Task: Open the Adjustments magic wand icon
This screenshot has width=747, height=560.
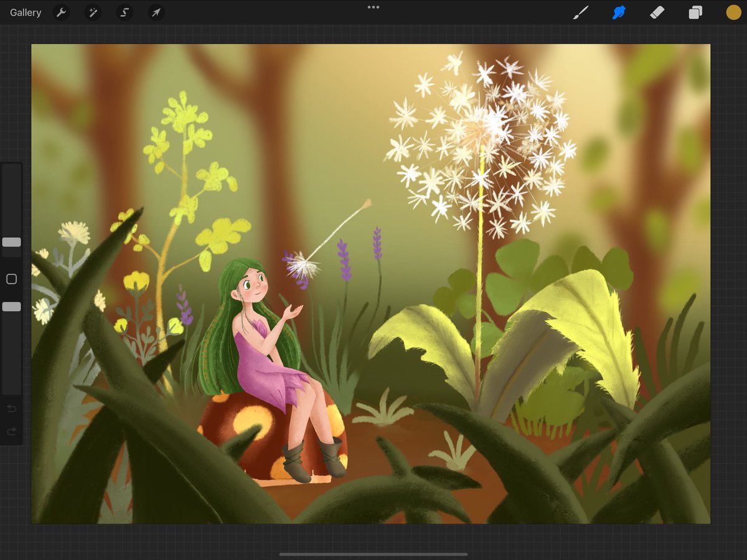Action: coord(93,12)
